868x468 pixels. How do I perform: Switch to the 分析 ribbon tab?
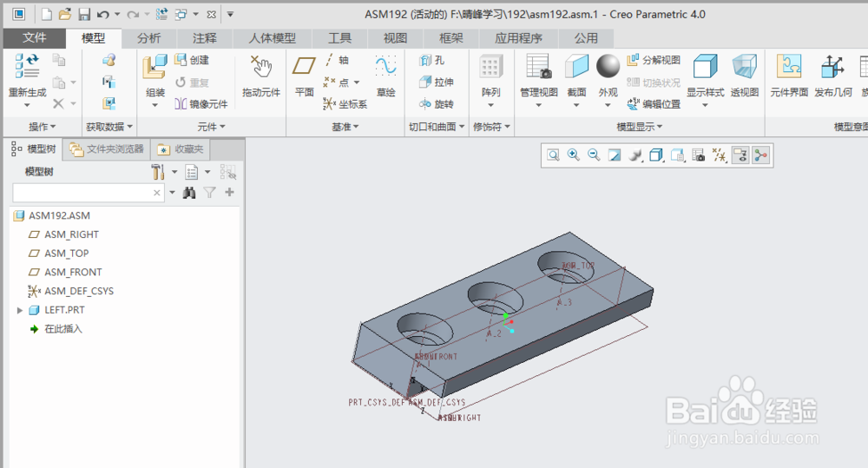[149, 38]
